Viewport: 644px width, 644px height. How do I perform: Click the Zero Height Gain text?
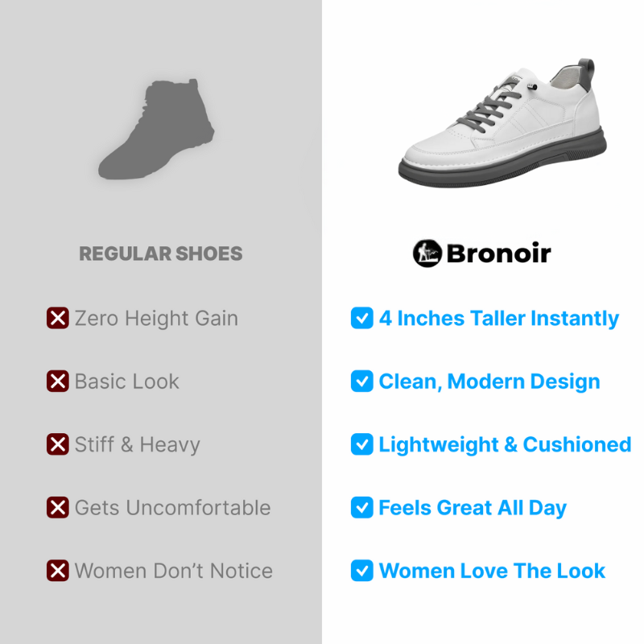pos(156,319)
